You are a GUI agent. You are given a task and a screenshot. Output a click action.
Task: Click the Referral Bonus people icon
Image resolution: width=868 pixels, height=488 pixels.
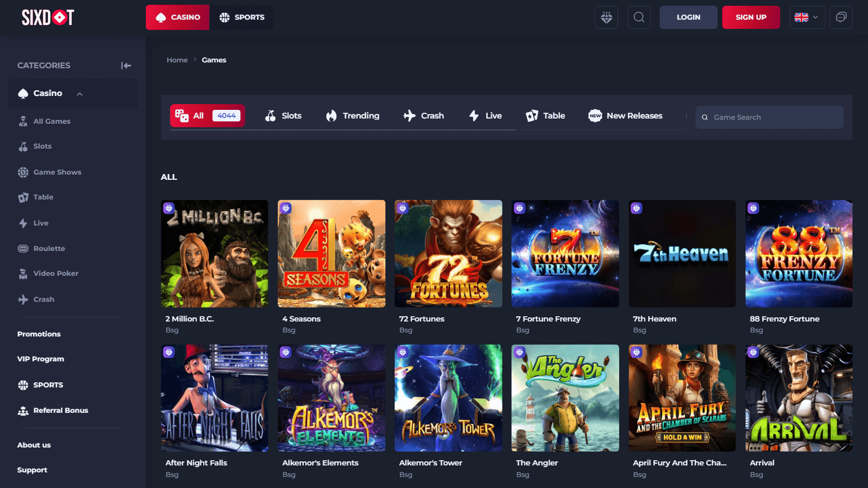coord(23,411)
